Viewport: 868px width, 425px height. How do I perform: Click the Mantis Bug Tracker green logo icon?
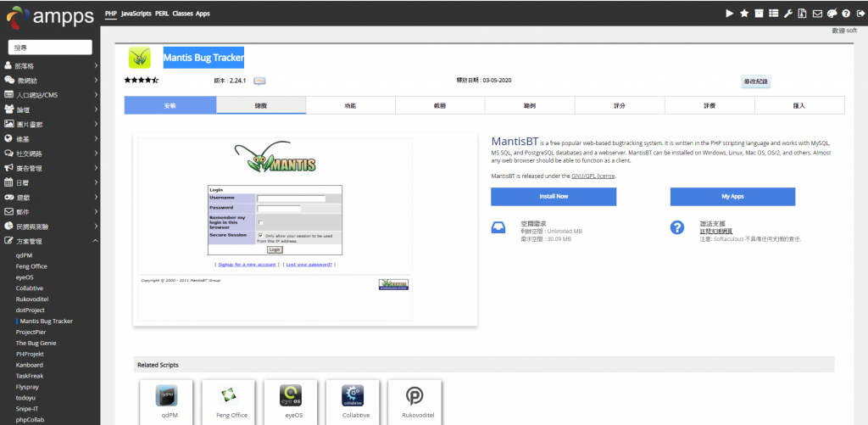140,58
